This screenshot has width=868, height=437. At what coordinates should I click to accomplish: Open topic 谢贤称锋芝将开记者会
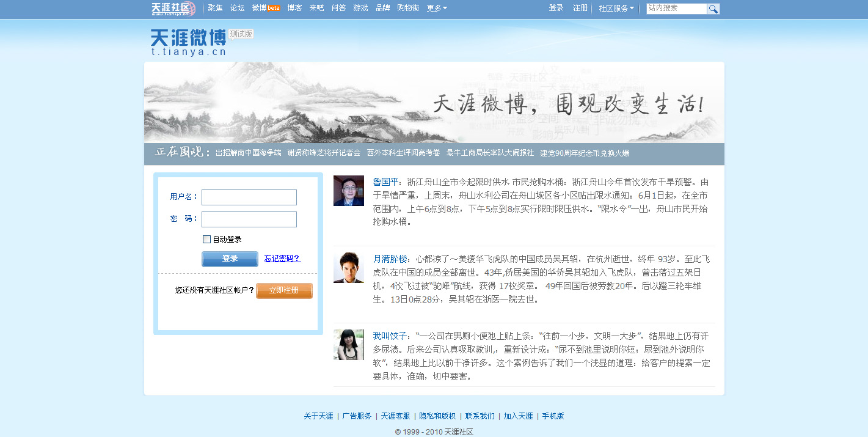pyautogui.click(x=324, y=153)
